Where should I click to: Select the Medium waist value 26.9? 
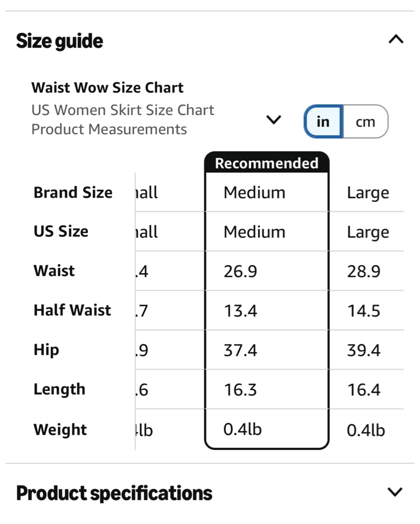[x=241, y=271]
